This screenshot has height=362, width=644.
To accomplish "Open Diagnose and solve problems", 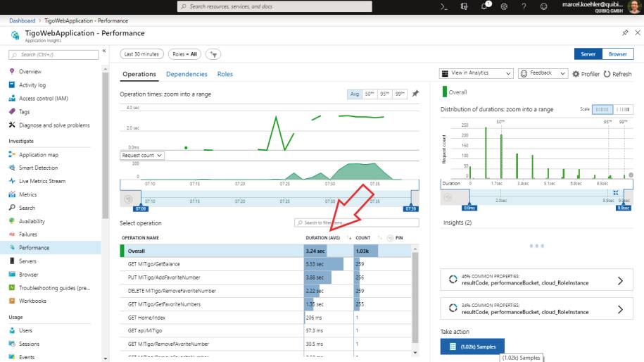I will coord(53,125).
